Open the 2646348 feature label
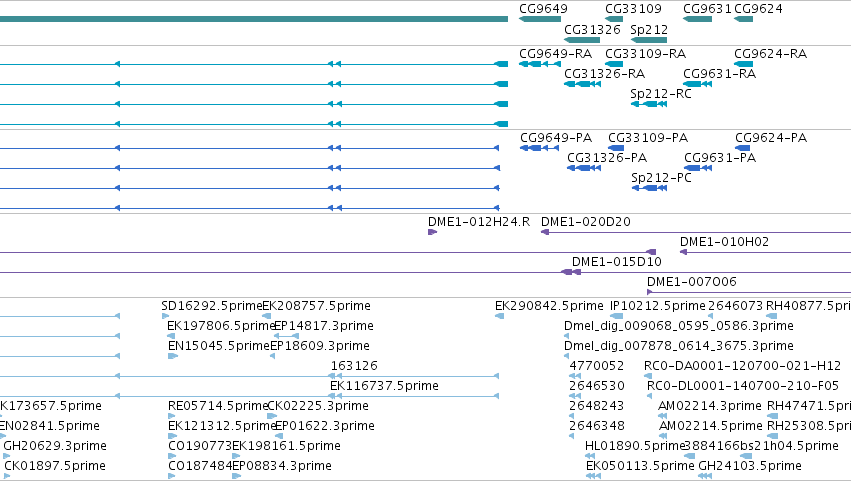 coord(596,426)
